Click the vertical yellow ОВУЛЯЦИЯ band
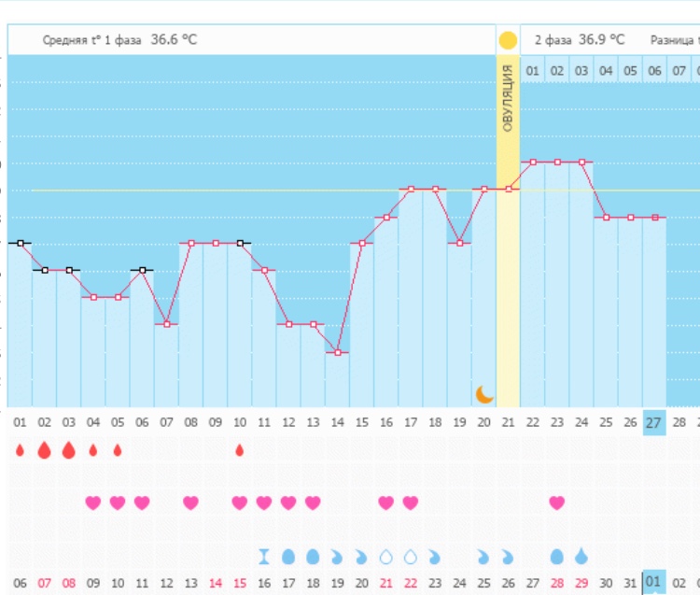This screenshot has height=595, width=700. (508, 231)
